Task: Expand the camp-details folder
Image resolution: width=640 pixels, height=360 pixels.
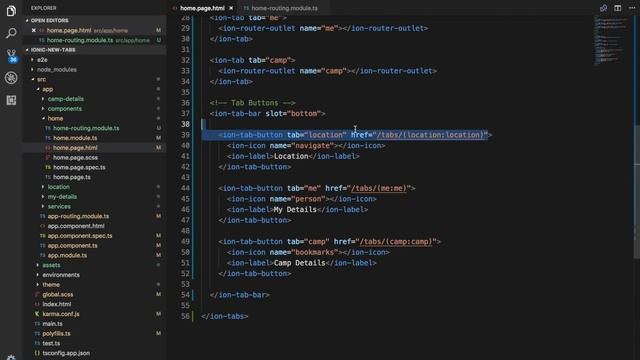Action: click(65, 99)
